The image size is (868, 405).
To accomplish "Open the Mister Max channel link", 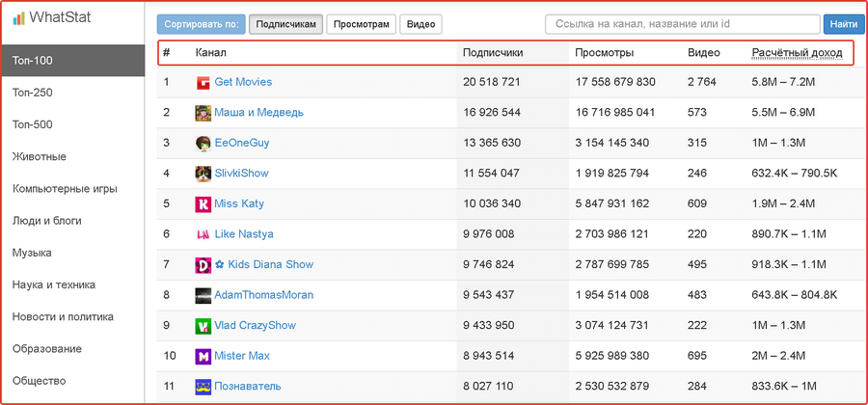I will (x=242, y=356).
